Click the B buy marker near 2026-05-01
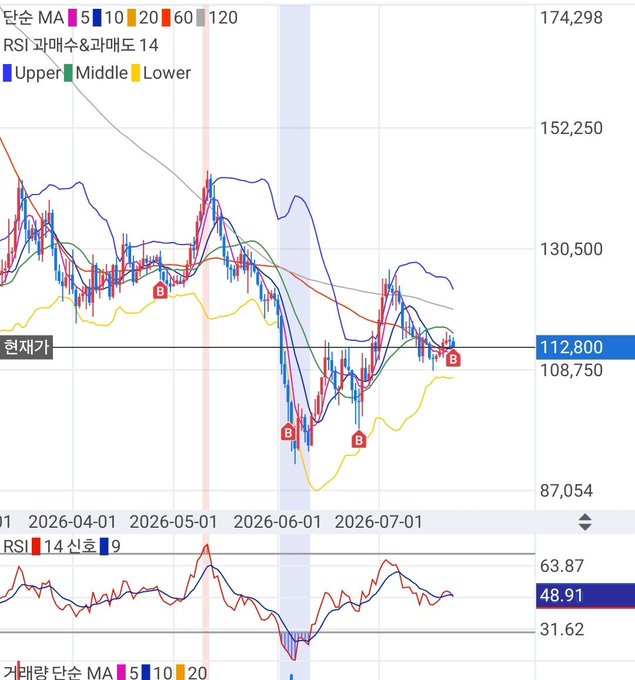The width and height of the screenshot is (635, 680). [x=160, y=291]
